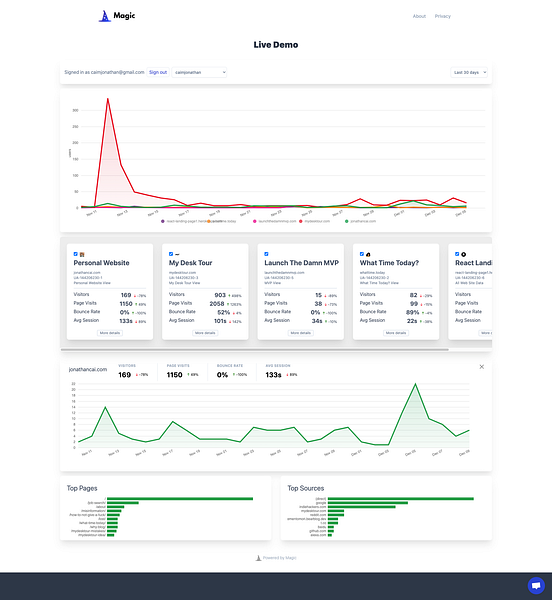Uncheck the Launch The Damn MVP checkbox

(x=266, y=254)
